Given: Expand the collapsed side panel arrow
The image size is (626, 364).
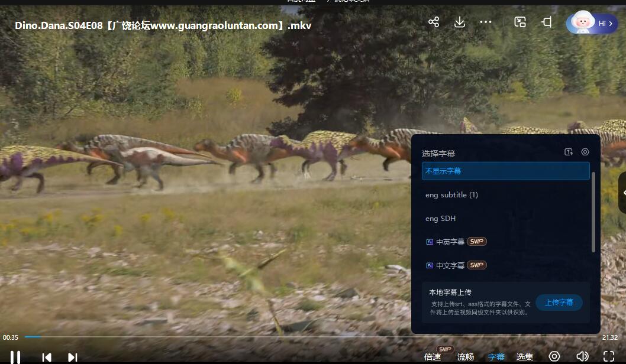Looking at the screenshot, I should pyautogui.click(x=623, y=193).
